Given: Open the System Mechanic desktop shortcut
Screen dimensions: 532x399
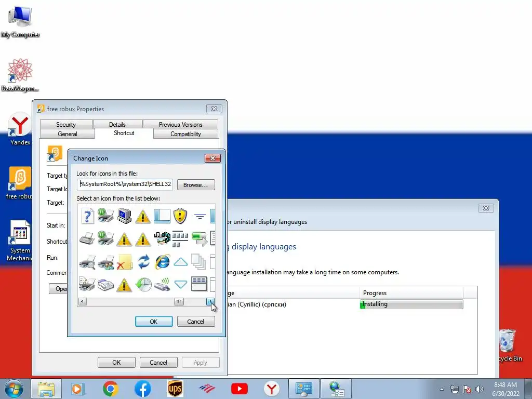Looking at the screenshot, I should [20, 241].
